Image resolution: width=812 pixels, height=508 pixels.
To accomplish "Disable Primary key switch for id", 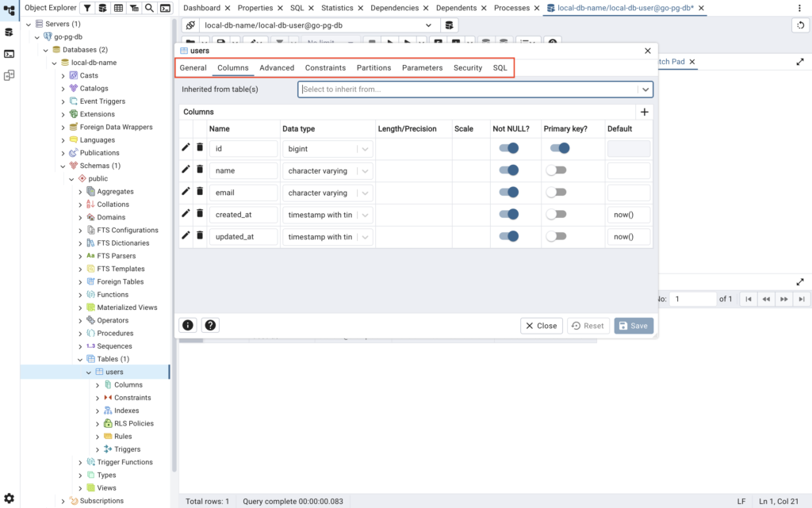I will coord(560,148).
